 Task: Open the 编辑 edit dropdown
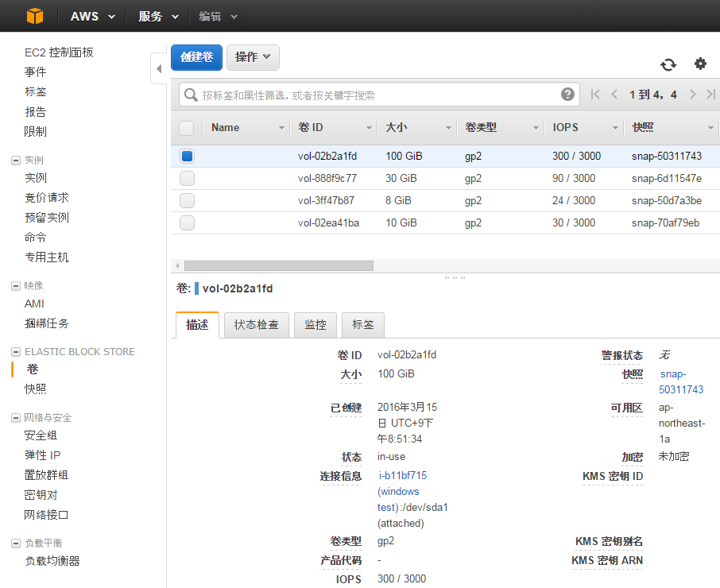click(x=218, y=17)
